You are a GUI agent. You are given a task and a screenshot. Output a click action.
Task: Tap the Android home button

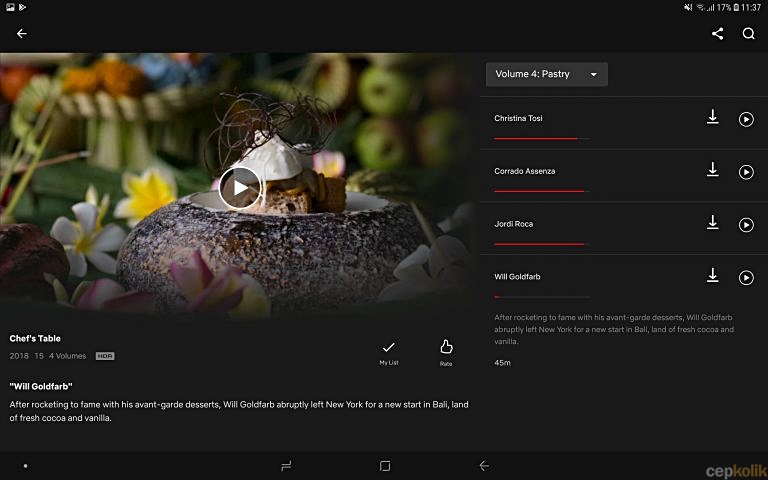pyautogui.click(x=385, y=465)
